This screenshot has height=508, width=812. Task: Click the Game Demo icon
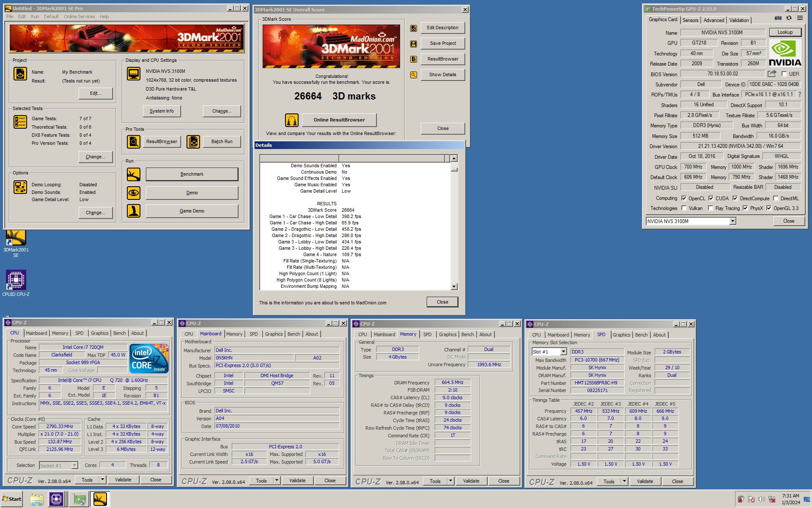[x=134, y=211]
